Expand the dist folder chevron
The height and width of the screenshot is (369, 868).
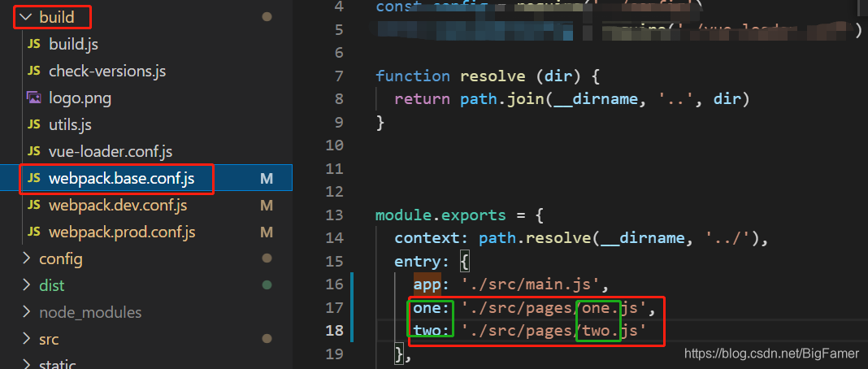(25, 285)
